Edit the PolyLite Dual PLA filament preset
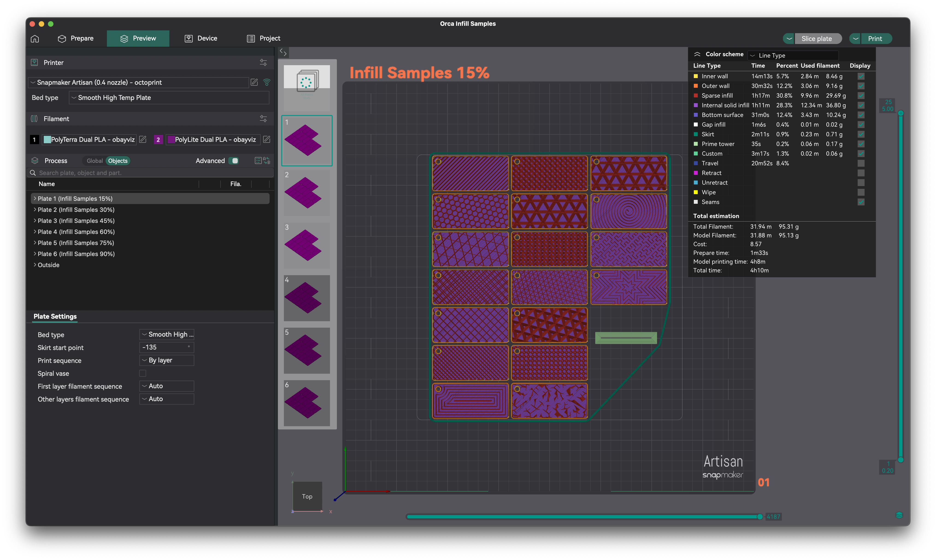Image resolution: width=936 pixels, height=560 pixels. pyautogui.click(x=267, y=140)
